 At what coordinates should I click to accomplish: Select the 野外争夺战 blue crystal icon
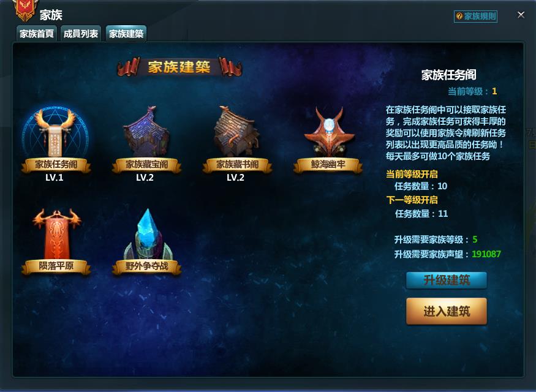click(x=148, y=235)
